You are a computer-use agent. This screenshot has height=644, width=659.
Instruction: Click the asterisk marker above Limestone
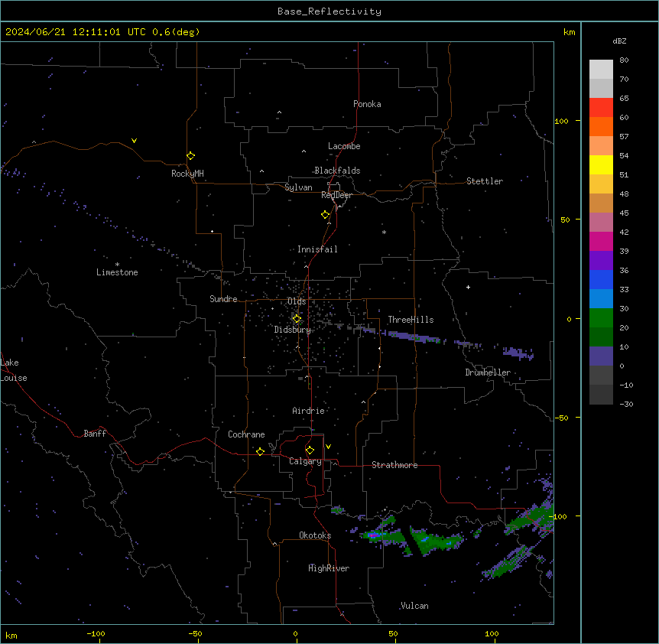click(117, 265)
